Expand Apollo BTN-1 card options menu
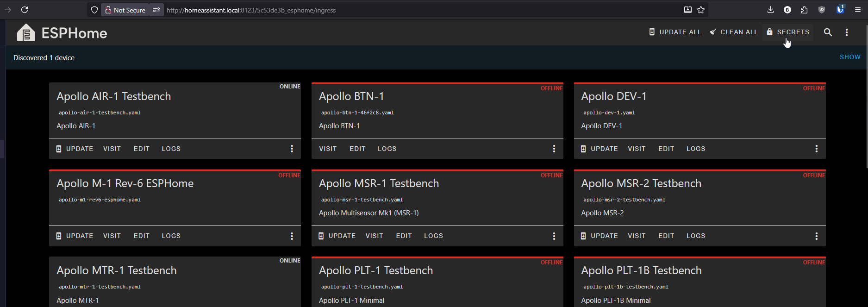Viewport: 868px width, 307px height. click(x=554, y=149)
